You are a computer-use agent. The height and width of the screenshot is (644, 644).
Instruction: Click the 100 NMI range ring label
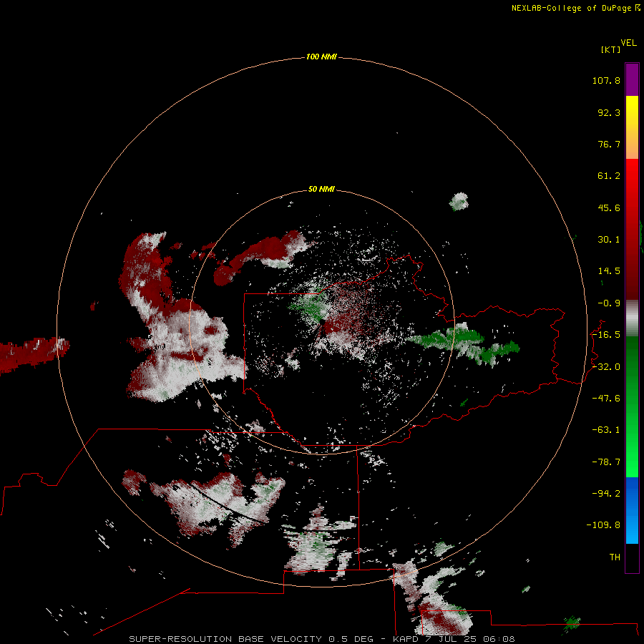point(321,57)
